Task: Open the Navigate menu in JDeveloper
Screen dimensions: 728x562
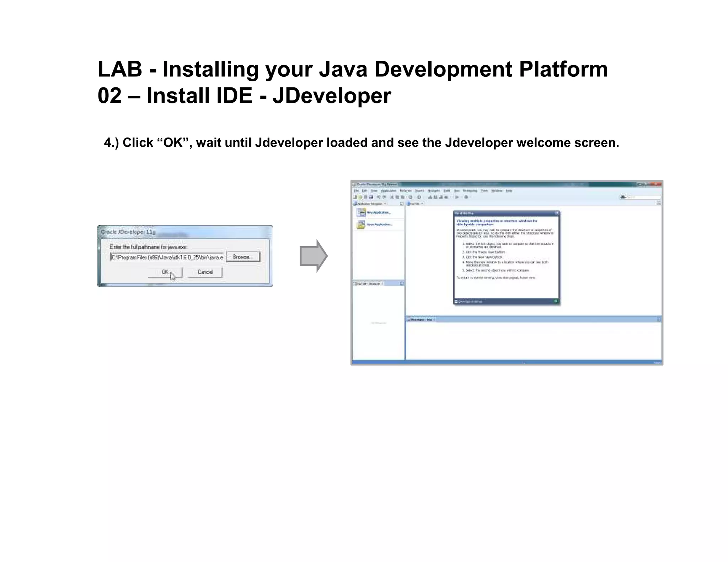Action: click(x=434, y=191)
